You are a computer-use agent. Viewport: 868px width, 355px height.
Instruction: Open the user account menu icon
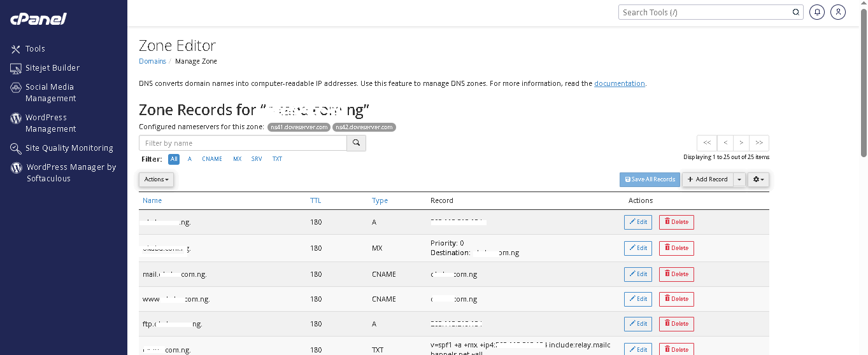[x=838, y=12]
